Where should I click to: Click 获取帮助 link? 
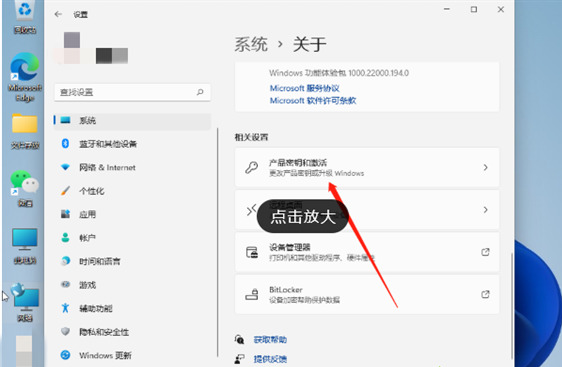[270, 339]
